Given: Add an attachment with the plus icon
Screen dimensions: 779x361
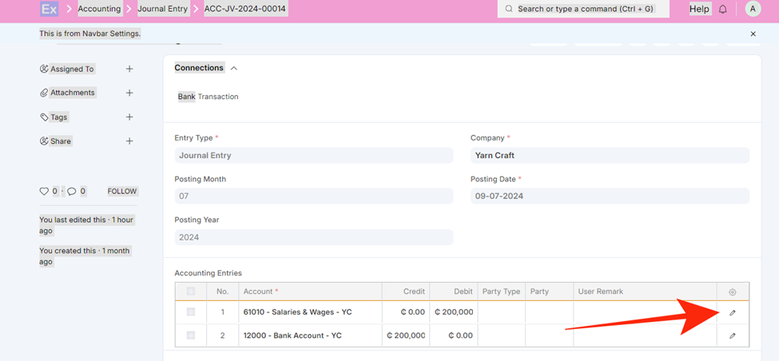Looking at the screenshot, I should coord(129,93).
